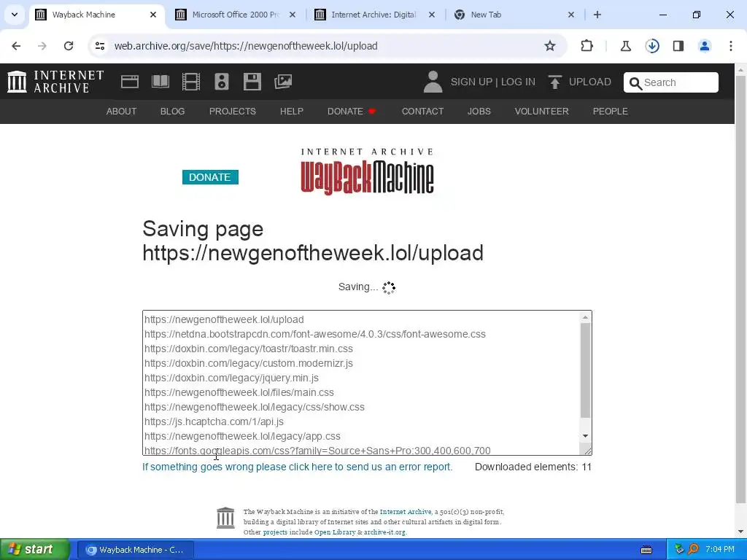The height and width of the screenshot is (560, 747).
Task: Go forward in Chrome history
Action: click(x=42, y=46)
